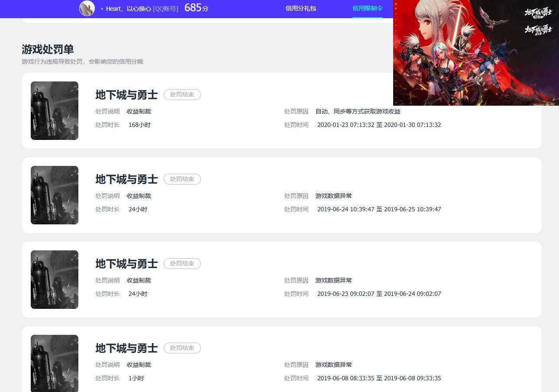Click 处罚结束 badge in the 2019-06-24 card
This screenshot has height=392, width=559.
182,179
